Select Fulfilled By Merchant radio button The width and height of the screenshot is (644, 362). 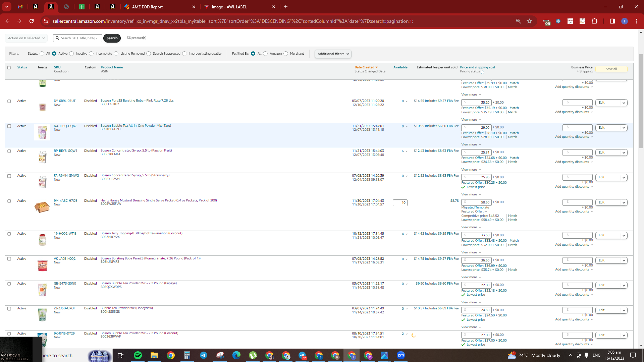pos(286,54)
